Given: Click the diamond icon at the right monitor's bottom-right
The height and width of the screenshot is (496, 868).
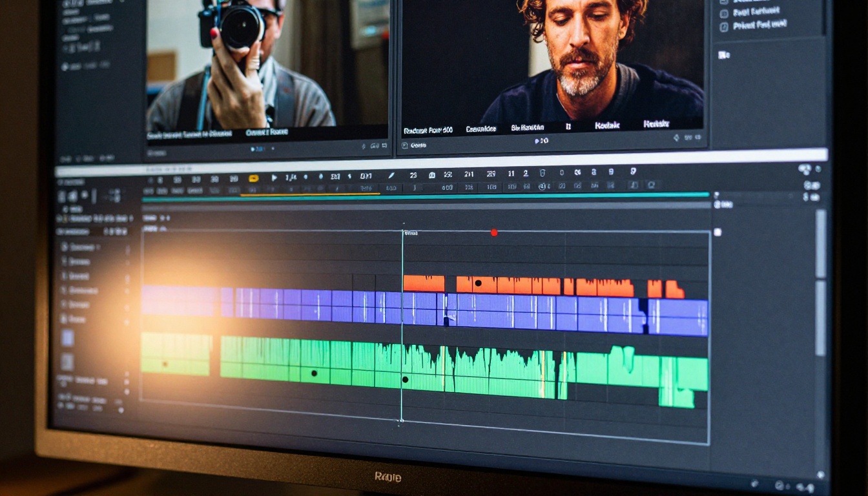Looking at the screenshot, I should [676, 137].
